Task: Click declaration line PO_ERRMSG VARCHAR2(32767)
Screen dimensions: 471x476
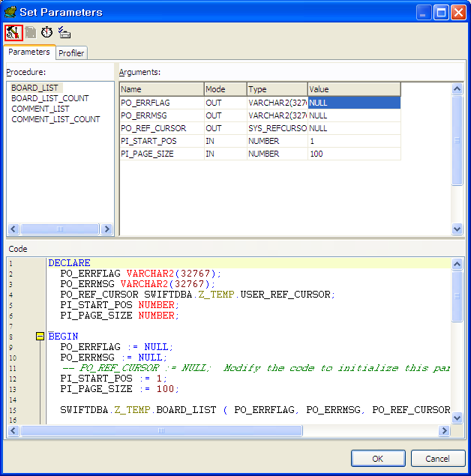Action: 137,284
